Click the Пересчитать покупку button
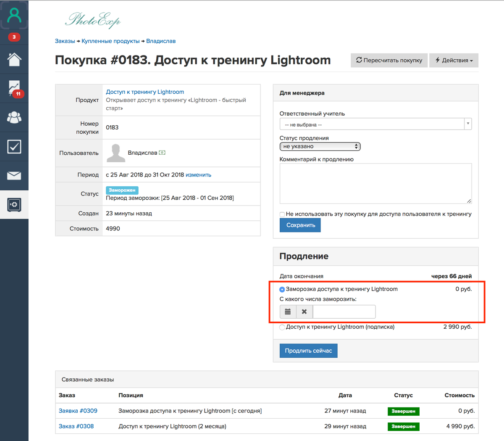Screen dimensions: 504x441 [389, 60]
